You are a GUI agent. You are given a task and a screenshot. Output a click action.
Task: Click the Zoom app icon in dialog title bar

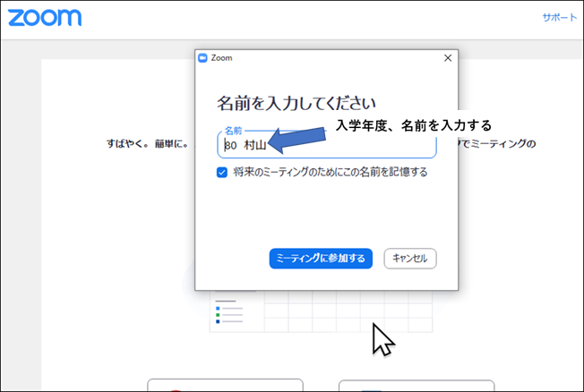coord(202,58)
